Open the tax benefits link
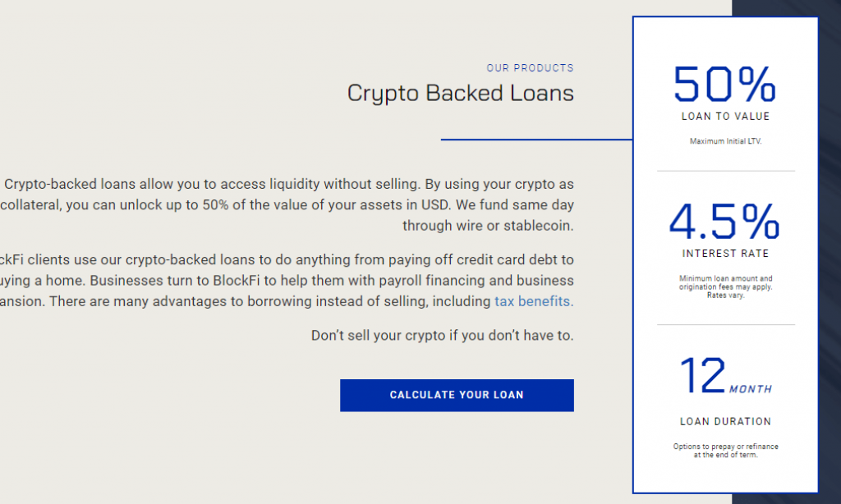 [x=534, y=301]
